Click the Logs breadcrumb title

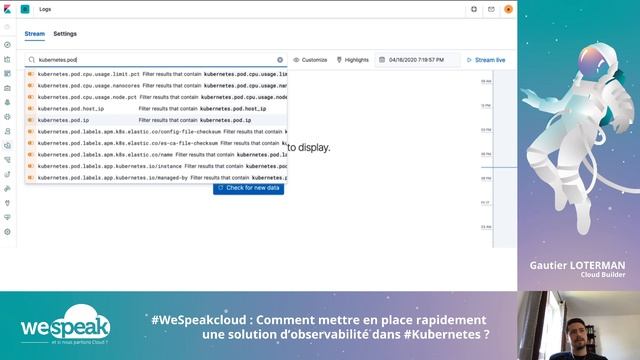coord(45,9)
